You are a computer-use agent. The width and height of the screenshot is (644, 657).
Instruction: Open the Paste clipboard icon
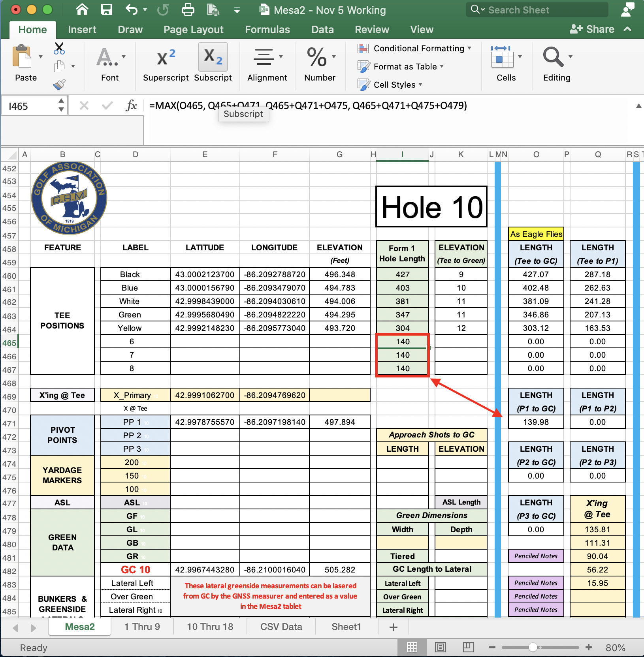[23, 56]
